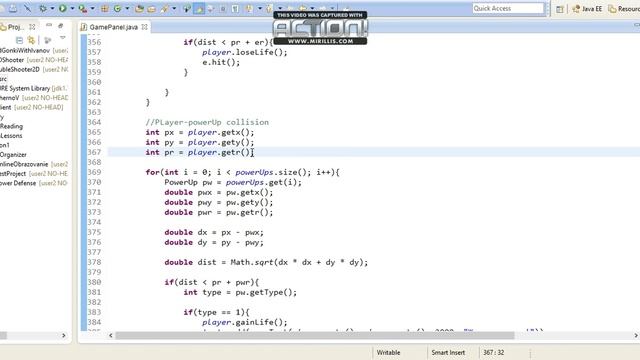The height and width of the screenshot is (360, 640).
Task: Open the Search dropdown arrow
Action: (x=174, y=8)
